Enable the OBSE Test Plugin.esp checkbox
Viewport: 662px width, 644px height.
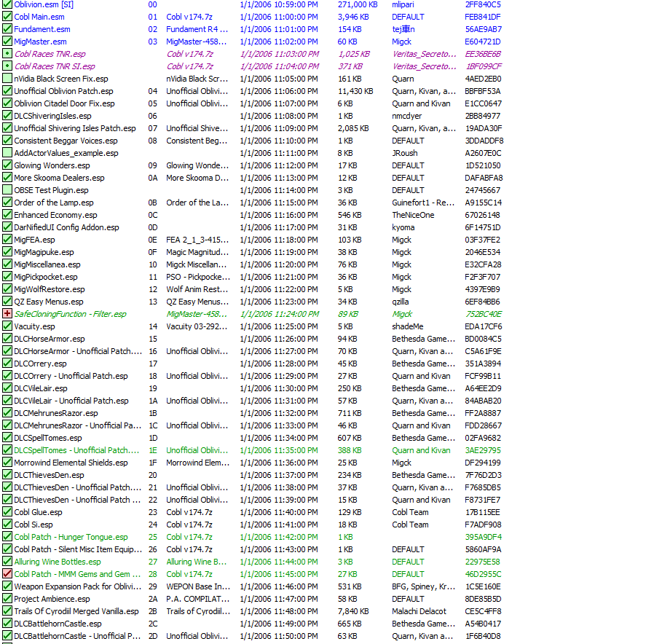(7, 190)
